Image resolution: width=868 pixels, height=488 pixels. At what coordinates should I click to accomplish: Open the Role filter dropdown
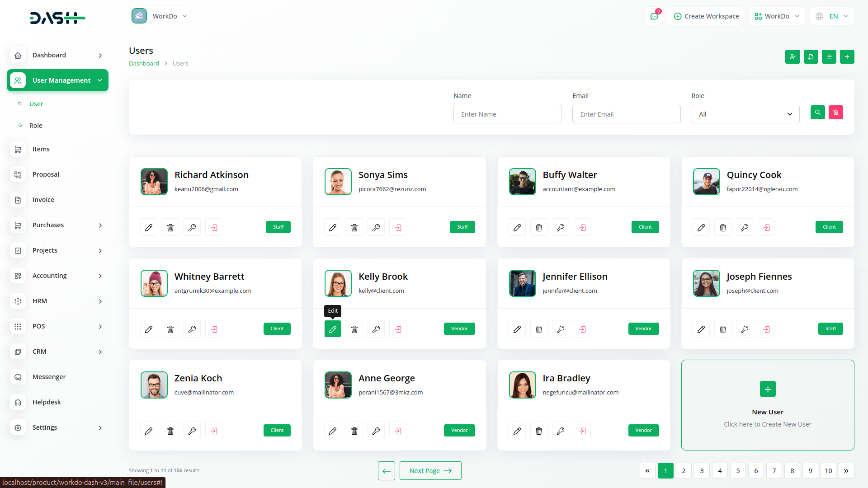(x=745, y=114)
